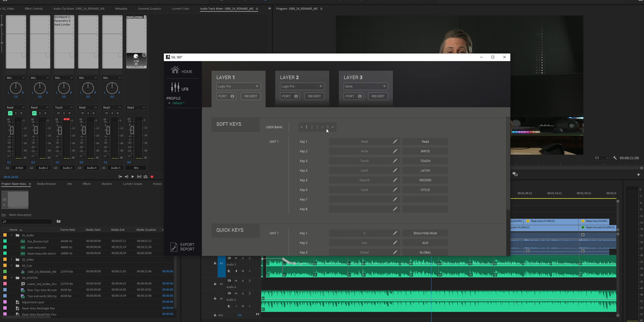Solo the Audio 3 mixer channel

(64, 113)
